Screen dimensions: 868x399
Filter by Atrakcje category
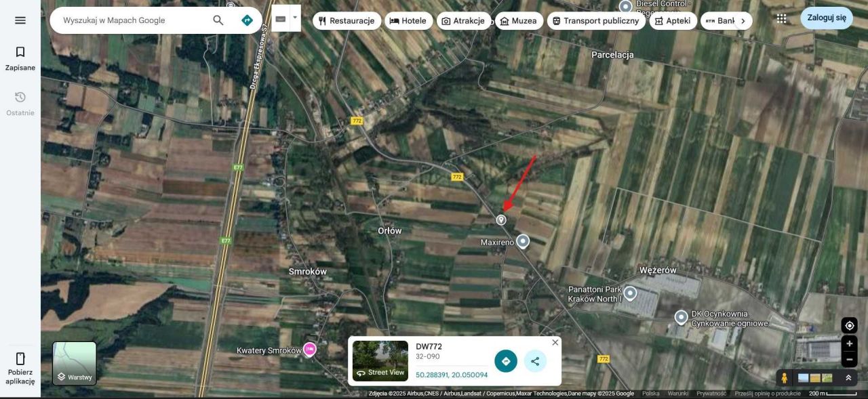[463, 21]
